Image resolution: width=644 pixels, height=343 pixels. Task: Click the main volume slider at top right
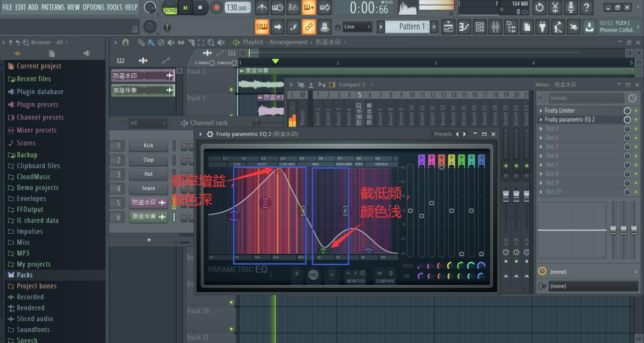coord(436,5)
